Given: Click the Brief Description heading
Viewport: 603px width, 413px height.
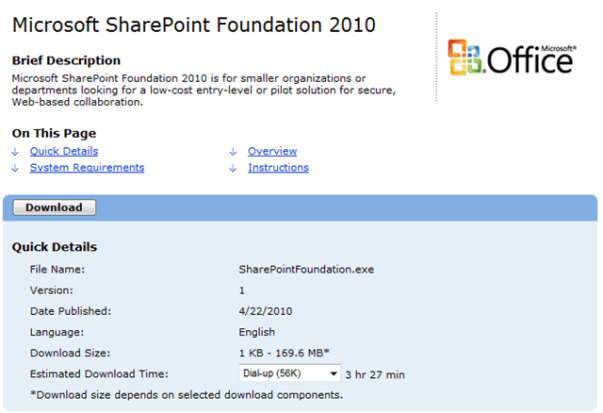Looking at the screenshot, I should click(x=66, y=60).
